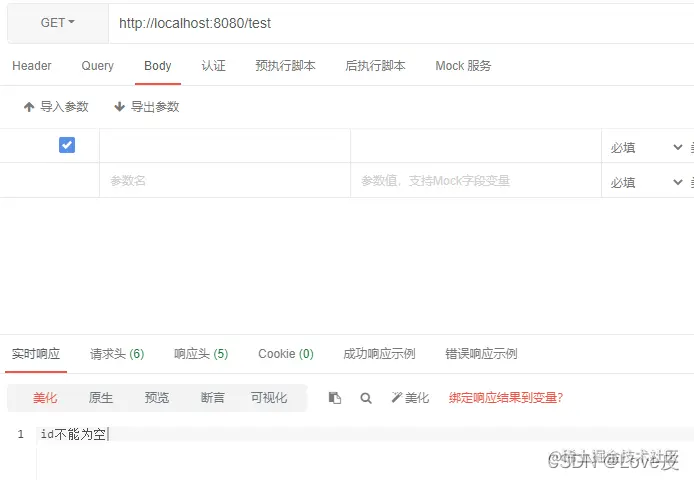Switch response view to 预览
Image resolution: width=694 pixels, height=480 pixels.
pyautogui.click(x=157, y=398)
